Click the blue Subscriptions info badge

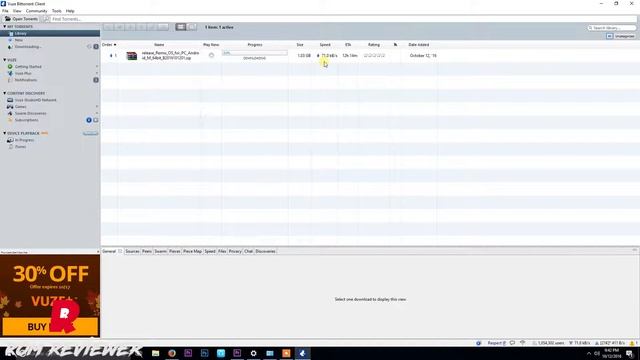coord(89,120)
